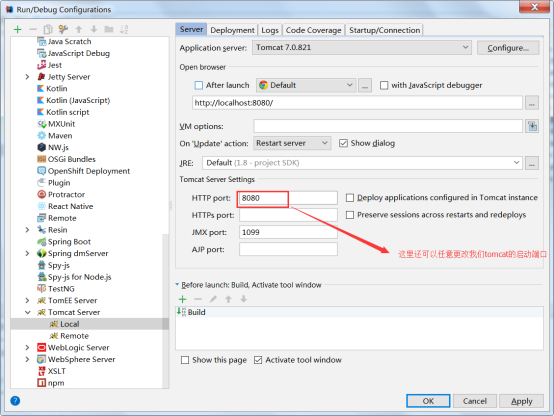554x416 pixels.
Task: Click the Remove Configuration minus icon
Action: click(33, 29)
